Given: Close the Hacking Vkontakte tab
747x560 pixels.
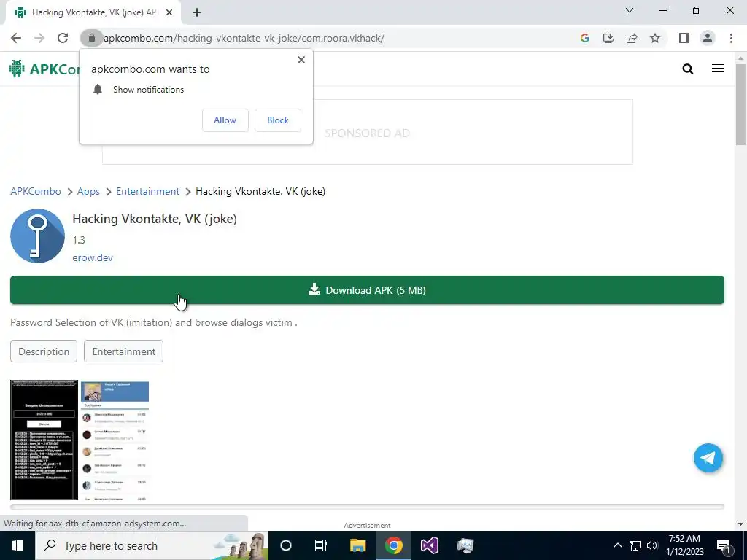Looking at the screenshot, I should [169, 12].
